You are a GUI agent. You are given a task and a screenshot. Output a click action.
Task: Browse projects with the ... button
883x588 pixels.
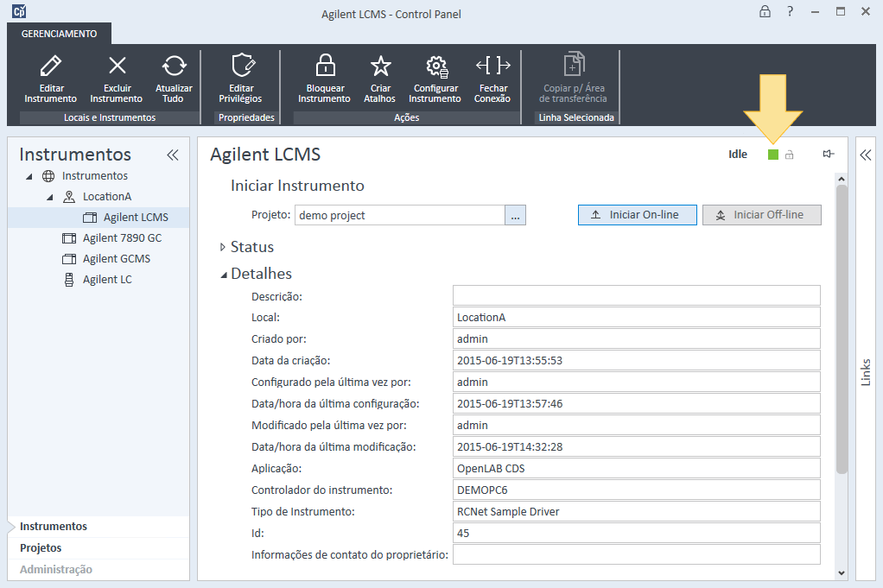coord(515,216)
